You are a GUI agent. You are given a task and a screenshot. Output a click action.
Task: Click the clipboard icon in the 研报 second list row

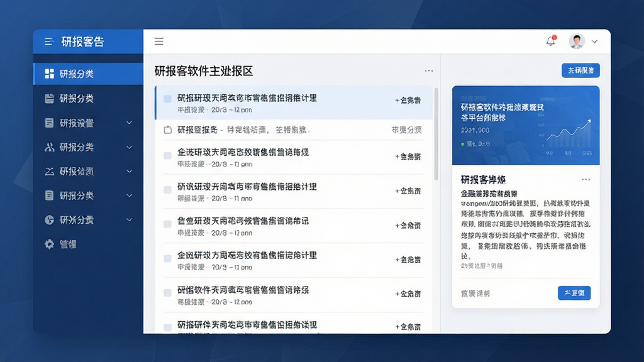click(167, 130)
